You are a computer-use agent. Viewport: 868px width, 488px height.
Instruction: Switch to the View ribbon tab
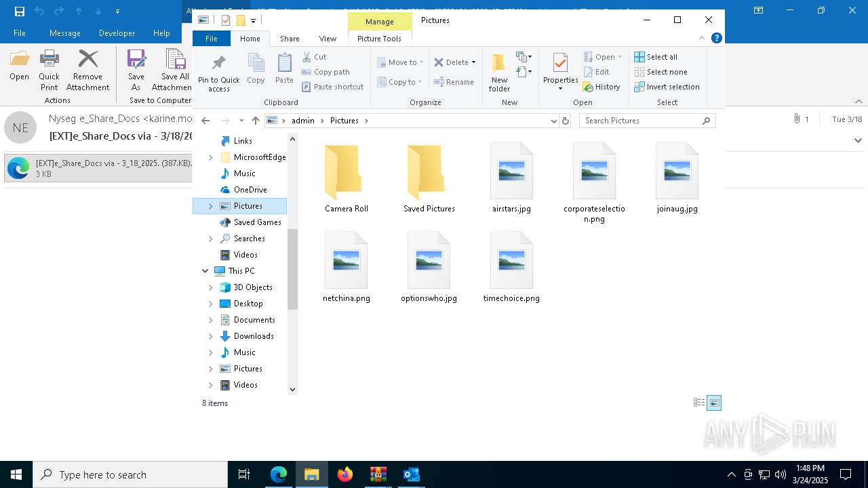(x=328, y=39)
